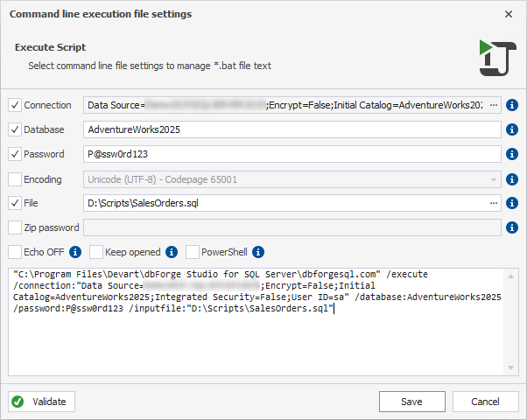Uncheck the Password checkbox
The image size is (527, 420).
[x=15, y=154]
